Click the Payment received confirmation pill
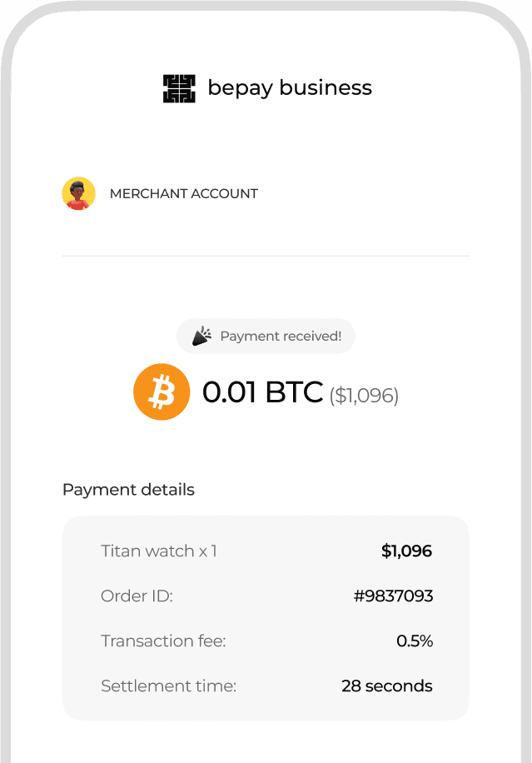 click(266, 336)
